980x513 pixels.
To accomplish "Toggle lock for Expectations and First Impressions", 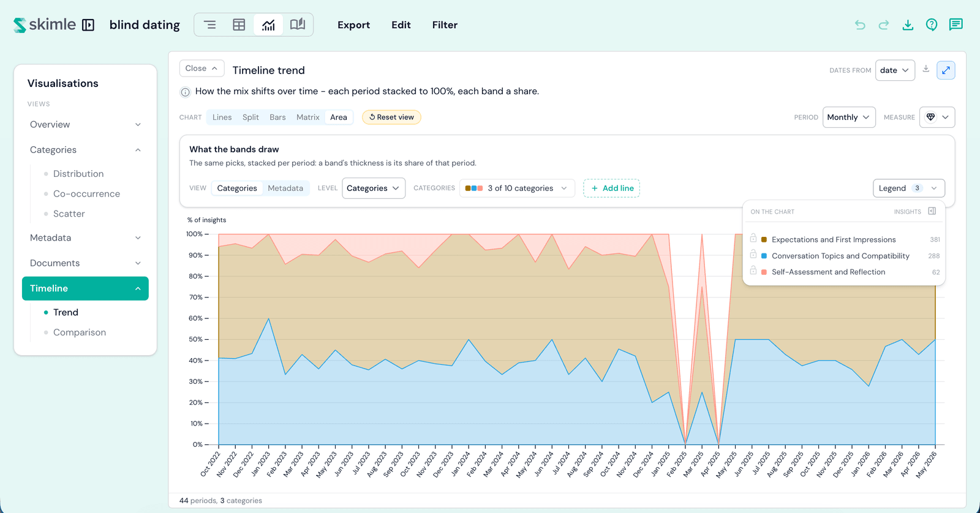I will [753, 238].
